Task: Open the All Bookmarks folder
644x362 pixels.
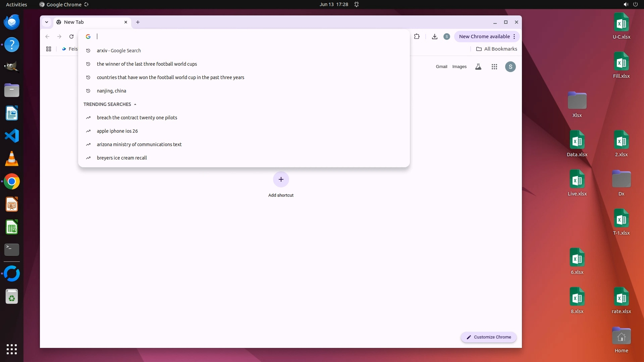Action: pos(496,49)
